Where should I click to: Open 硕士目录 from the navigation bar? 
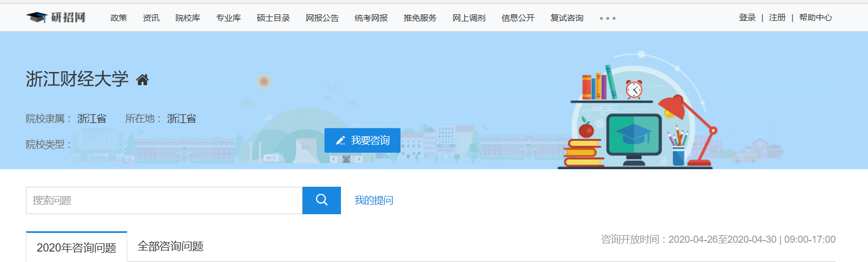click(x=273, y=18)
